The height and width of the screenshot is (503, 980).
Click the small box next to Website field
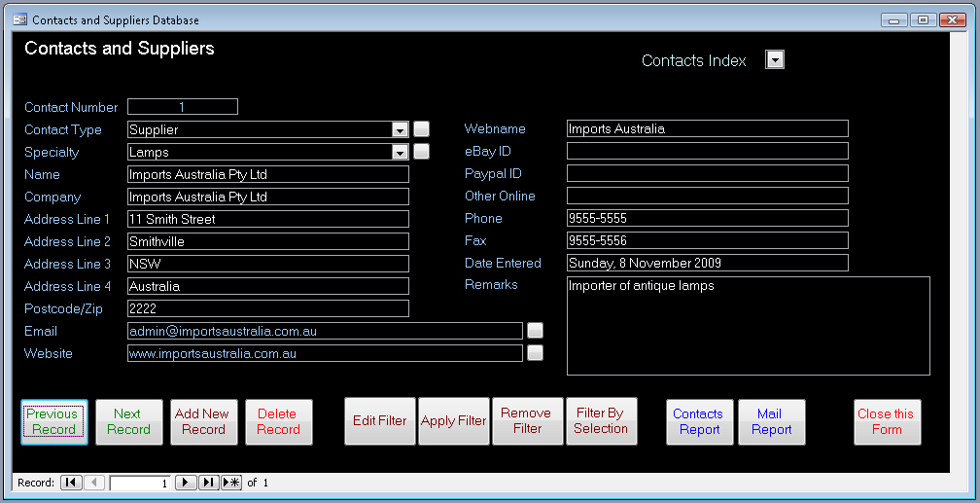click(535, 353)
